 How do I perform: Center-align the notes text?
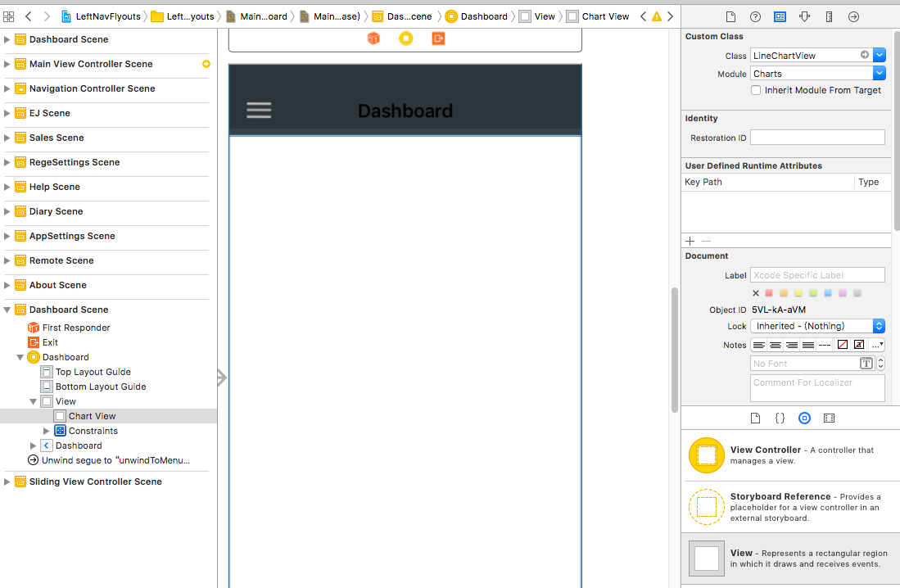(x=776, y=345)
